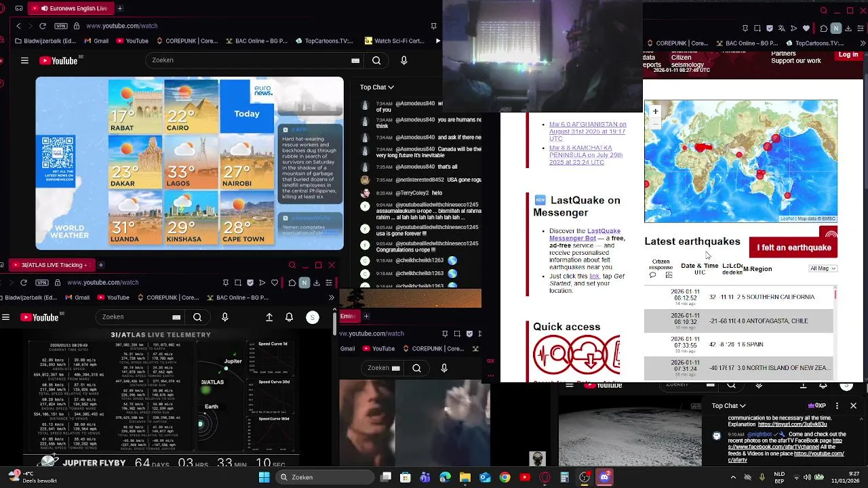Click the Zoeken search field in Euronews window

pyautogui.click(x=247, y=60)
